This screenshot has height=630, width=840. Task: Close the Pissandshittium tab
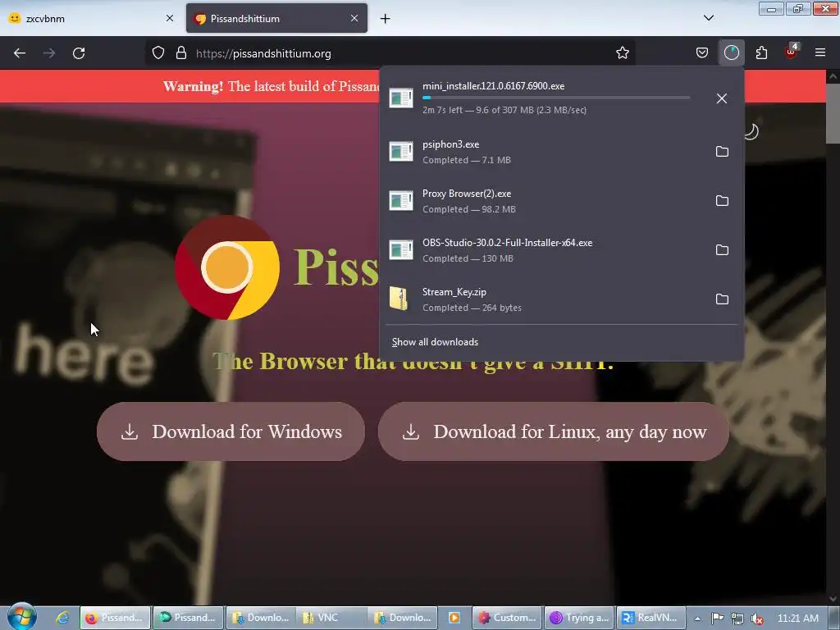[354, 18]
